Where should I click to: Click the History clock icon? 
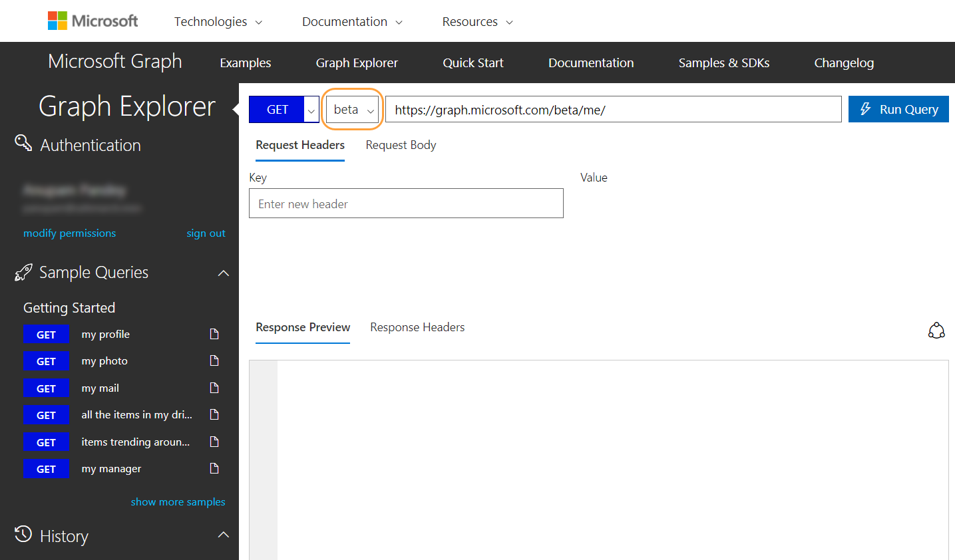pyautogui.click(x=23, y=534)
